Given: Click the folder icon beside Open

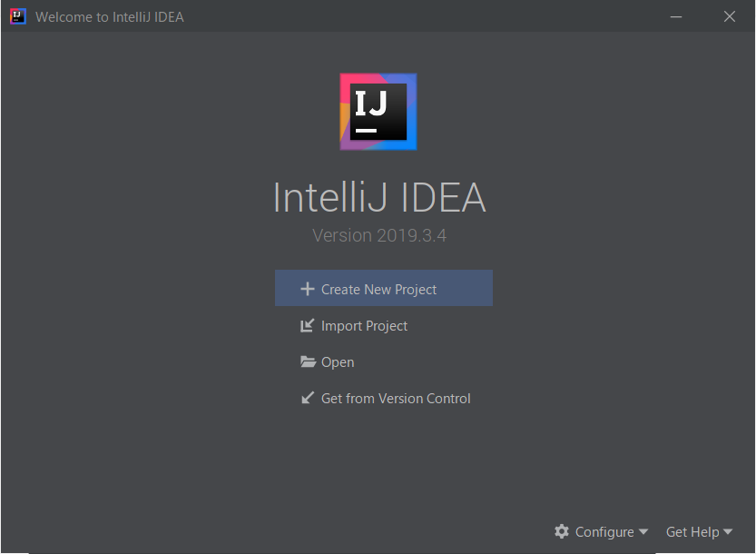Looking at the screenshot, I should click(x=309, y=361).
